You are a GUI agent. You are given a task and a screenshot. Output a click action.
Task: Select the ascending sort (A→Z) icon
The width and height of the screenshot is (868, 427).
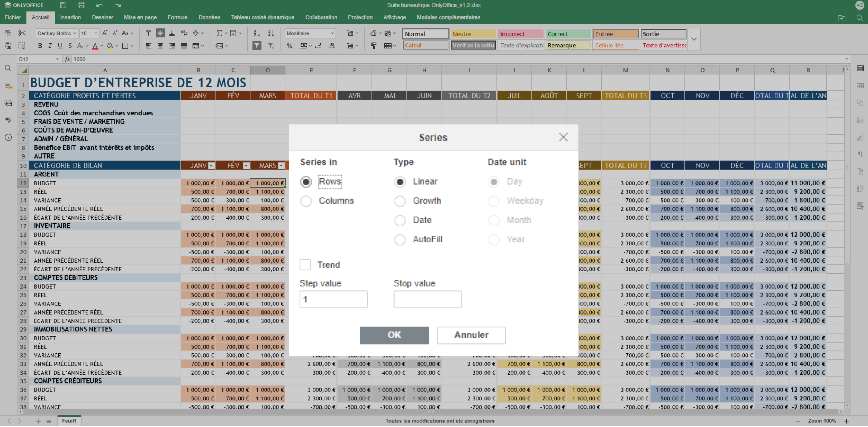(x=257, y=33)
